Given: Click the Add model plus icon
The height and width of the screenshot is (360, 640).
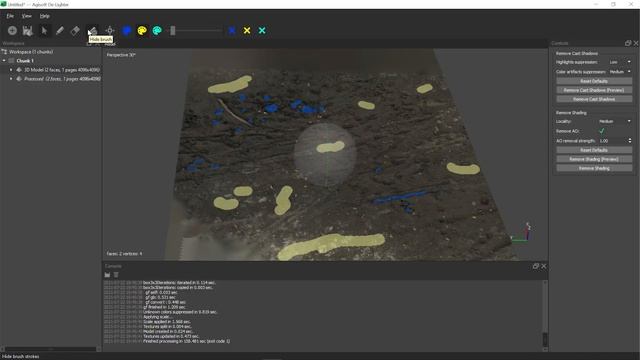Looking at the screenshot, I should point(12,30).
